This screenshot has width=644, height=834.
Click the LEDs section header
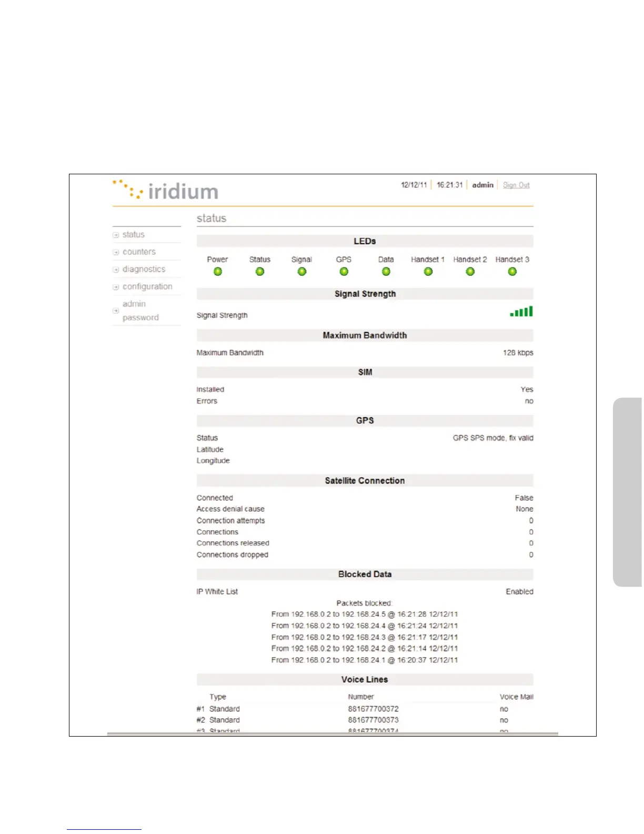[365, 241]
